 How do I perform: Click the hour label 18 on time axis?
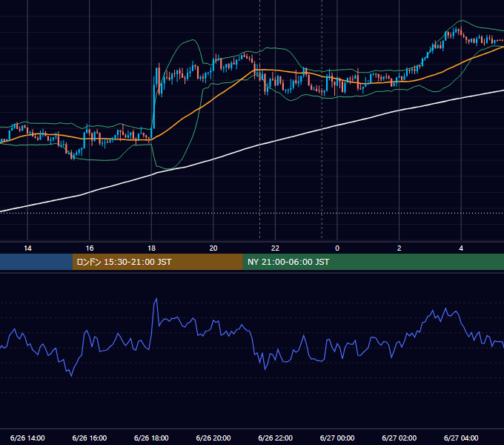pos(151,248)
